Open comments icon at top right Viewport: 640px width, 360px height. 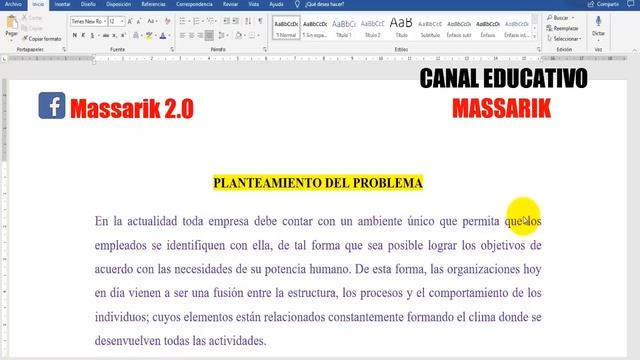(631, 4)
